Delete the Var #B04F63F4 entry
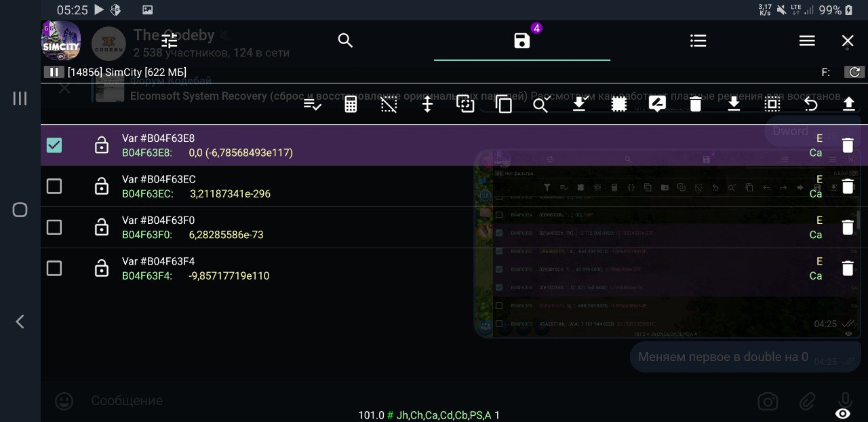The width and height of the screenshot is (868, 422). coord(848,268)
